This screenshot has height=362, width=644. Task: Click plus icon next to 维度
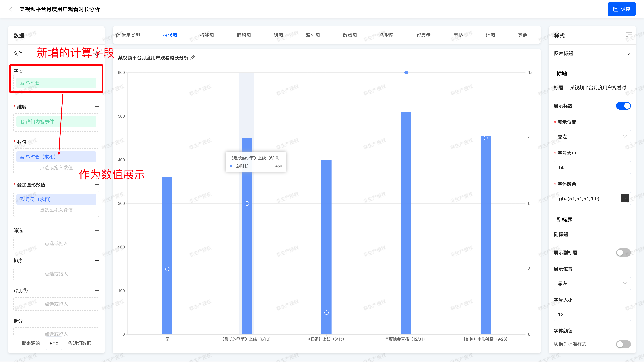pyautogui.click(x=97, y=107)
